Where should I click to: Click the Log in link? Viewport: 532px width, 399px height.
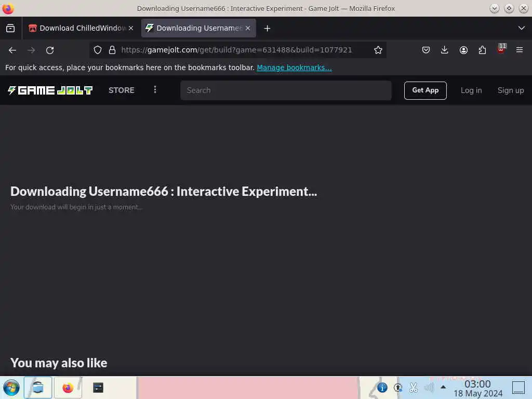471,90
